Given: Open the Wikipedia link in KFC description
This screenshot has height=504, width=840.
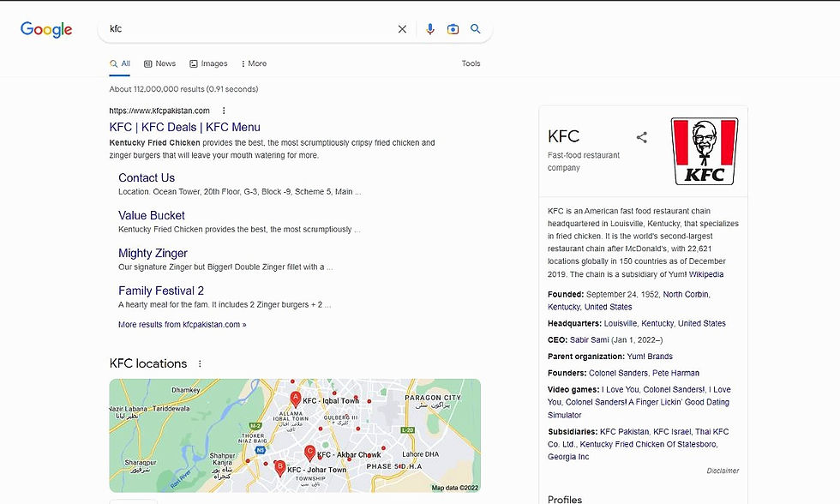Looking at the screenshot, I should point(706,274).
